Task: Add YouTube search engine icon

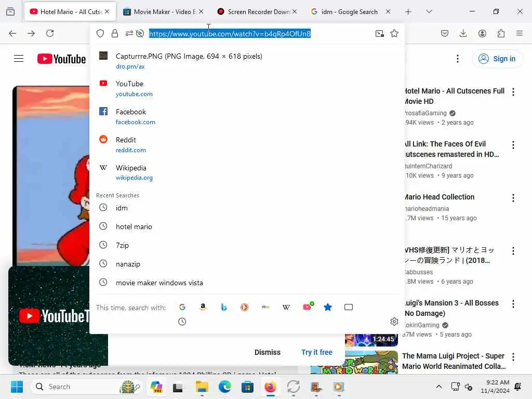Action: click(308, 307)
